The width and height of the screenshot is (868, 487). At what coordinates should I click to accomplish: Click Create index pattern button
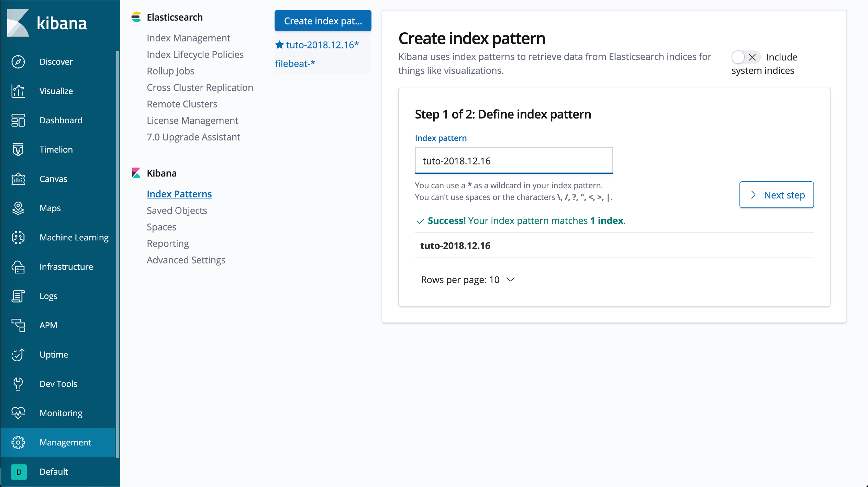pyautogui.click(x=322, y=21)
